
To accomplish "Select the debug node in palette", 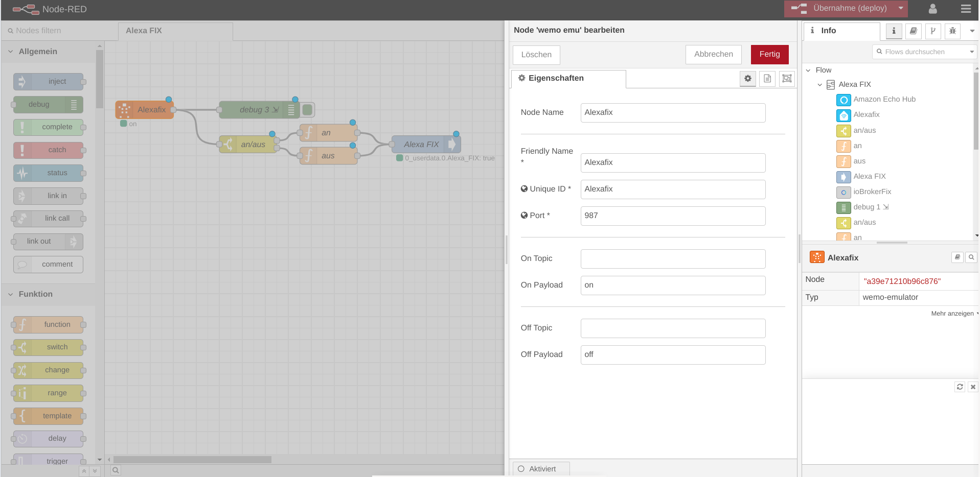I will tap(49, 104).
